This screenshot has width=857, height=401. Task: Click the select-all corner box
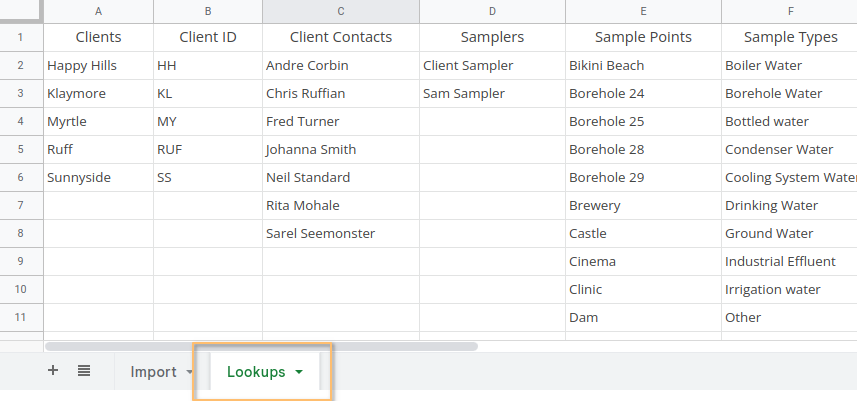point(21,11)
